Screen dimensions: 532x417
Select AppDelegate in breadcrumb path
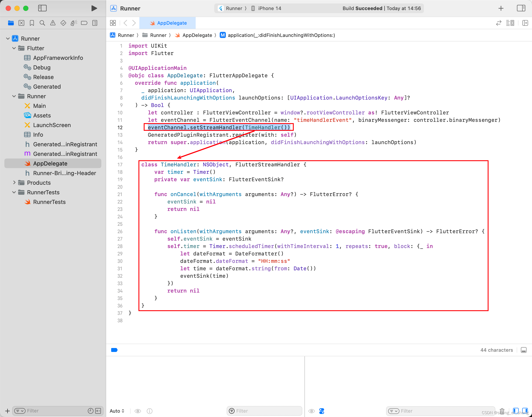coord(197,35)
